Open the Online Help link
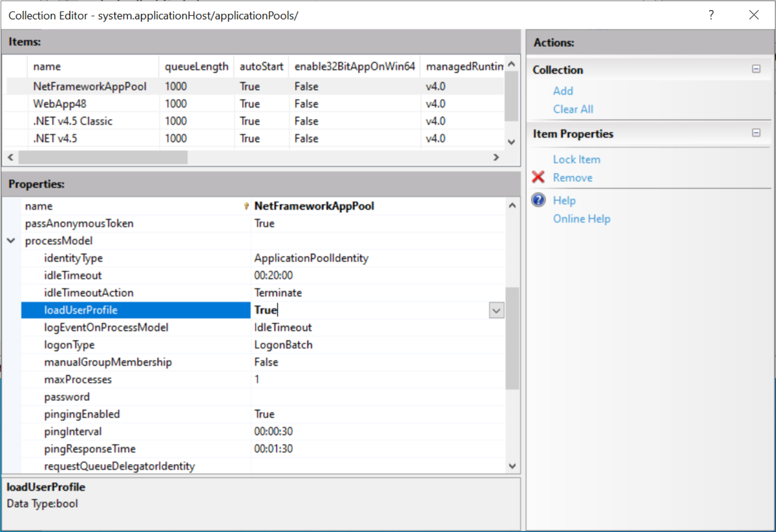 (581, 219)
